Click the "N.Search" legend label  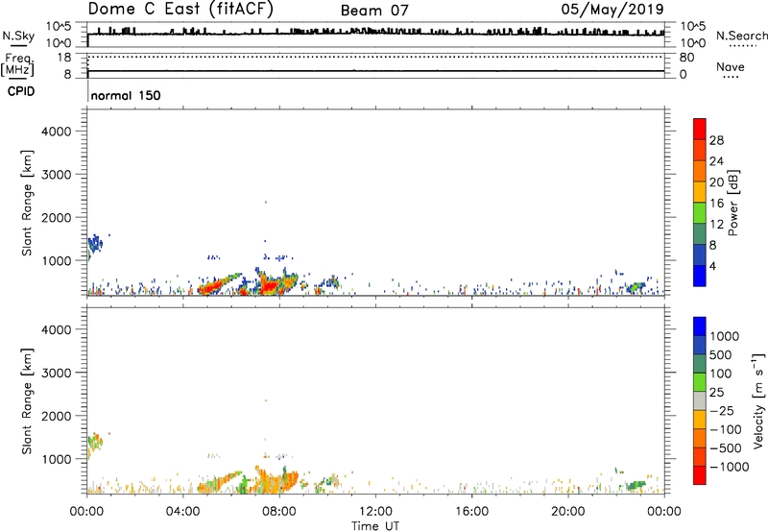tap(741, 36)
